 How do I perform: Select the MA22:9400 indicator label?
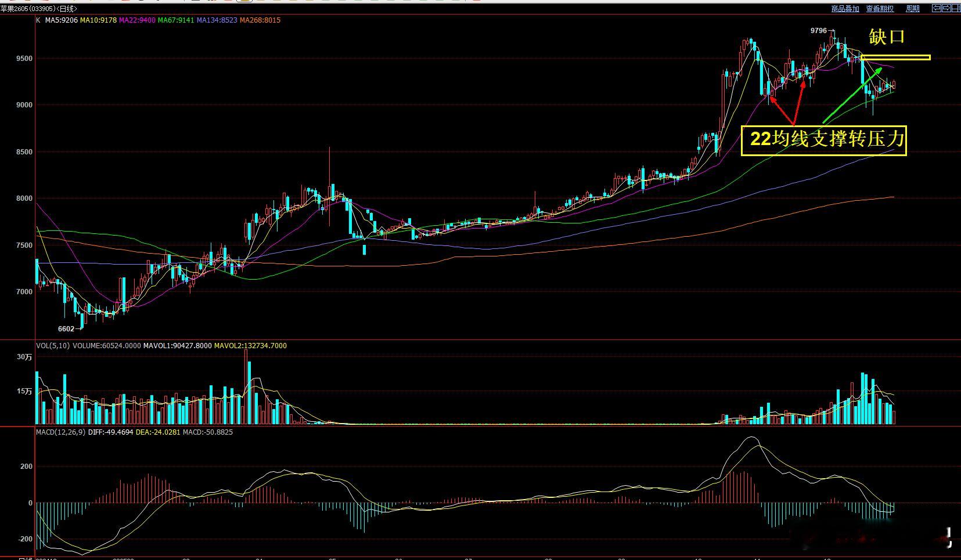coord(137,20)
